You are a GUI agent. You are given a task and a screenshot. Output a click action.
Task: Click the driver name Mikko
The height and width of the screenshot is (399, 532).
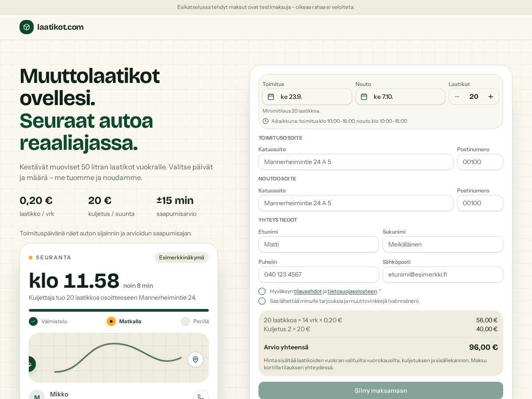[59, 394]
